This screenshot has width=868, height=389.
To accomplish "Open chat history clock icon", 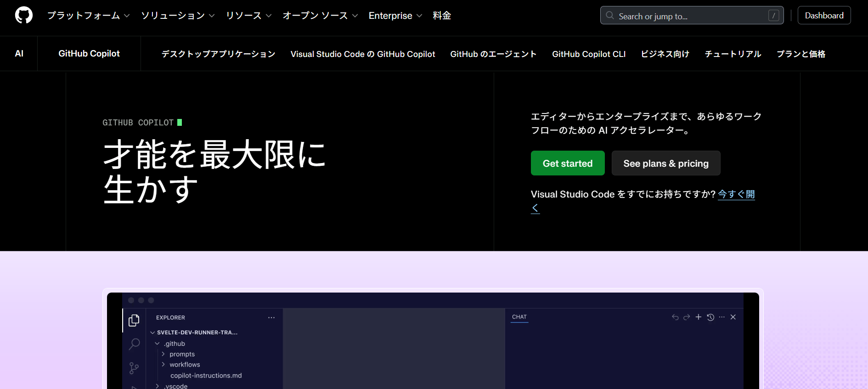I will pos(710,317).
